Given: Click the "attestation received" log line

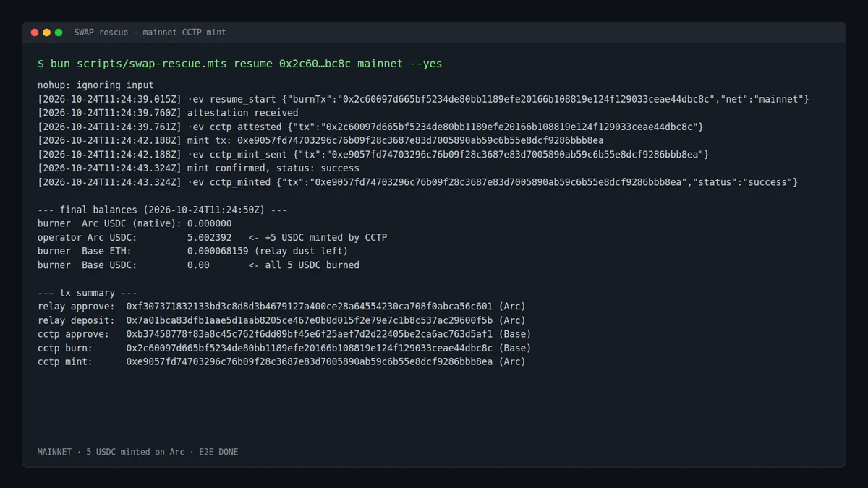Looking at the screenshot, I should coord(168,113).
